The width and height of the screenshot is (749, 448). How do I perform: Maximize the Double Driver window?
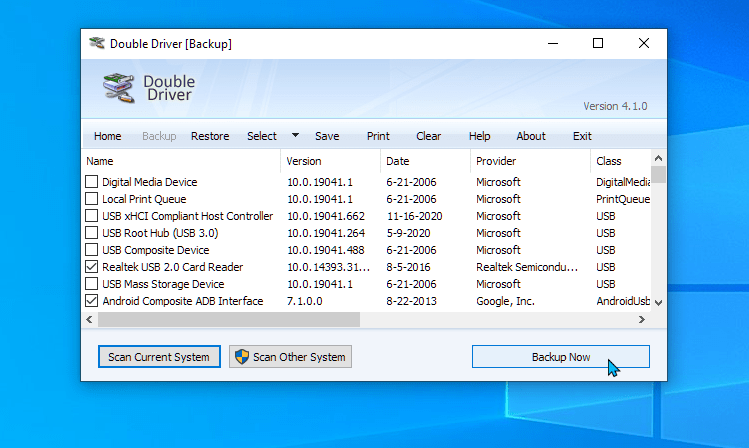click(x=598, y=43)
